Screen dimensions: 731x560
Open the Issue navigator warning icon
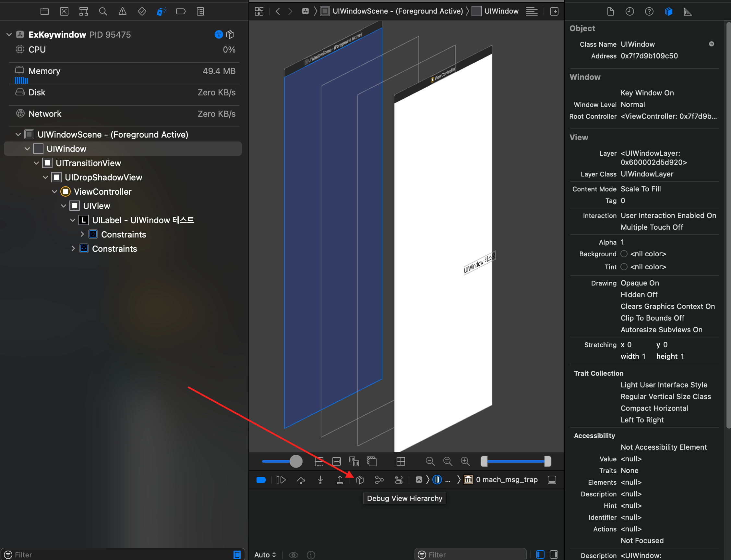coord(123,12)
